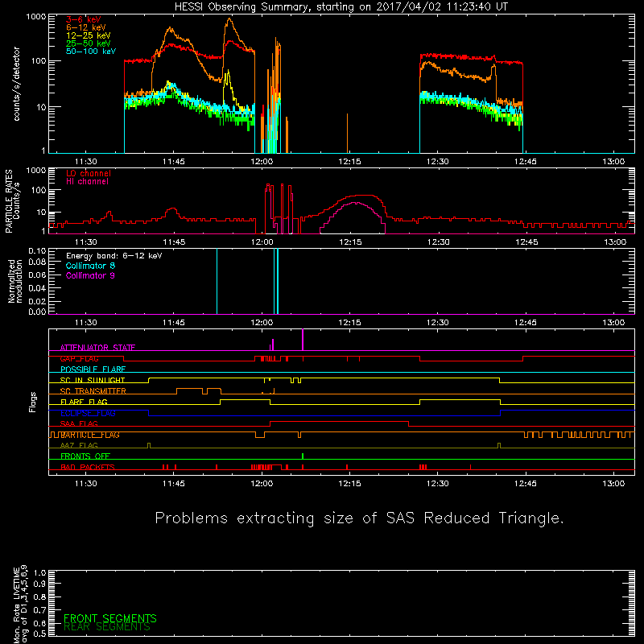Click the counts/s/detector axis label
644x644 pixels.
[16, 84]
